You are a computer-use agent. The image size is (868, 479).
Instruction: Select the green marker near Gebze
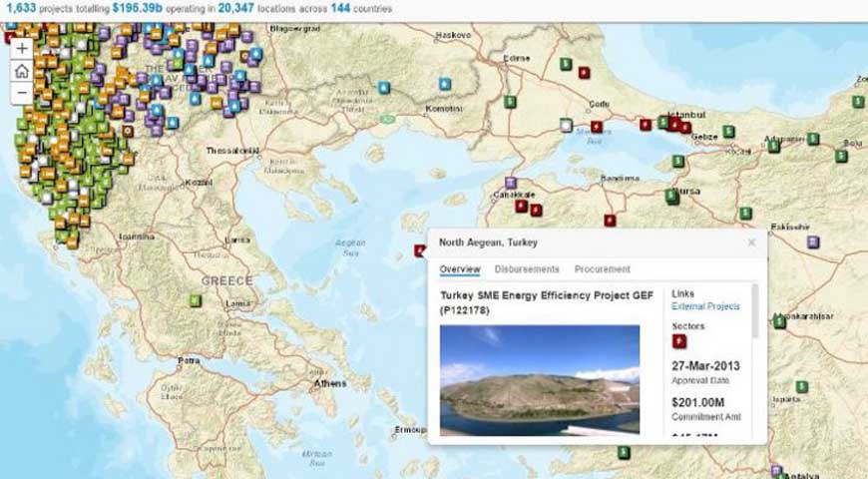728,132
